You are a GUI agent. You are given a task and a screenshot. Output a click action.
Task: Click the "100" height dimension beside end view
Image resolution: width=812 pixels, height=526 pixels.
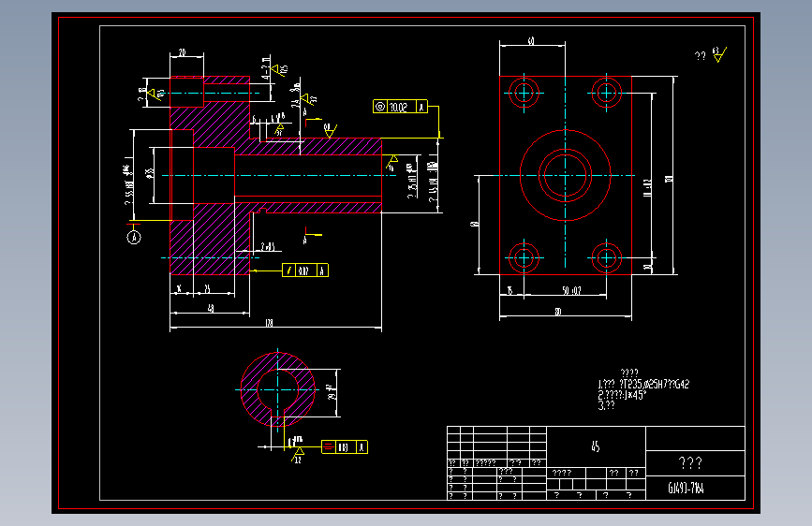click(x=669, y=178)
